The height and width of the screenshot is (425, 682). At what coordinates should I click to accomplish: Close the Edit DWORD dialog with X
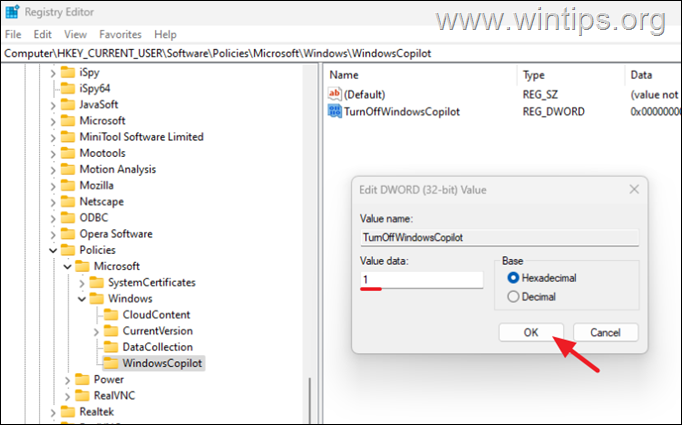634,189
